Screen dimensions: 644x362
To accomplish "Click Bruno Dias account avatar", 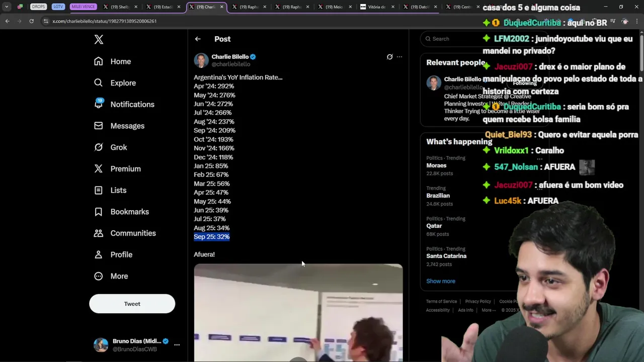I will [101, 345].
